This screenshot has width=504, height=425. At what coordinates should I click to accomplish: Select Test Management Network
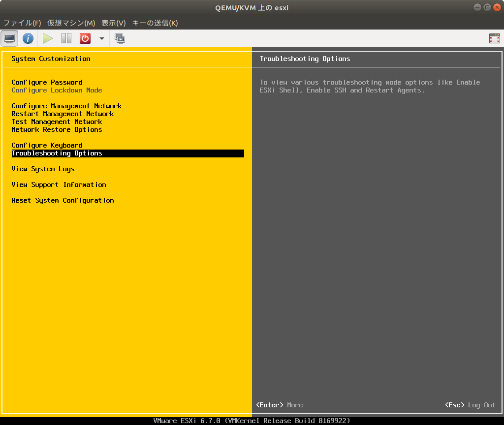57,122
